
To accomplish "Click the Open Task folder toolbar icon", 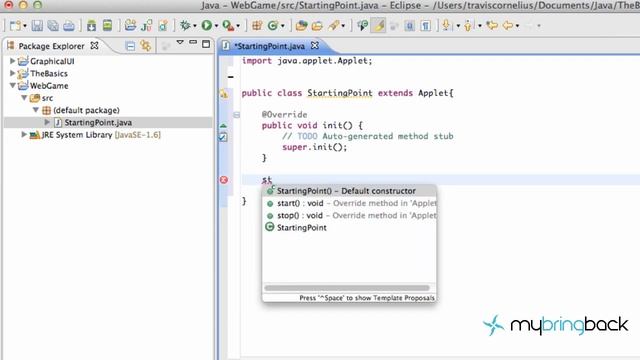I will coord(317,26).
